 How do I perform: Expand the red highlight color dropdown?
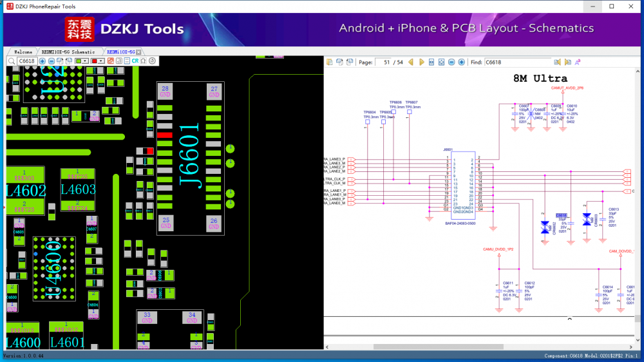tap(101, 61)
